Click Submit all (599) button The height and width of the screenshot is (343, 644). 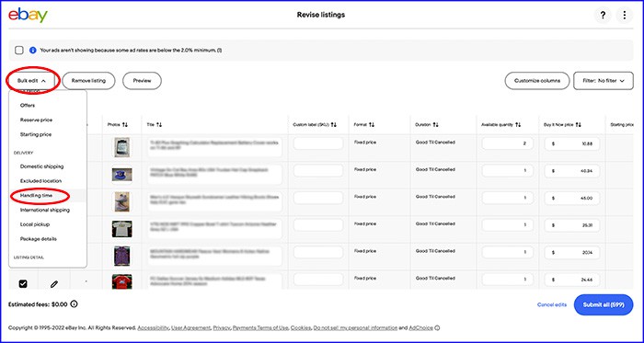[604, 305]
